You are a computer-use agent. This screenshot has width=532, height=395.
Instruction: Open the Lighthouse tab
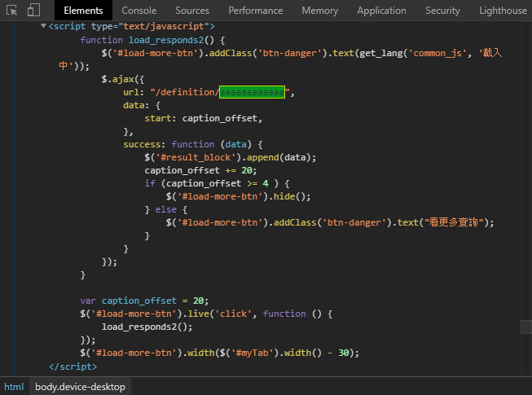tap(503, 11)
